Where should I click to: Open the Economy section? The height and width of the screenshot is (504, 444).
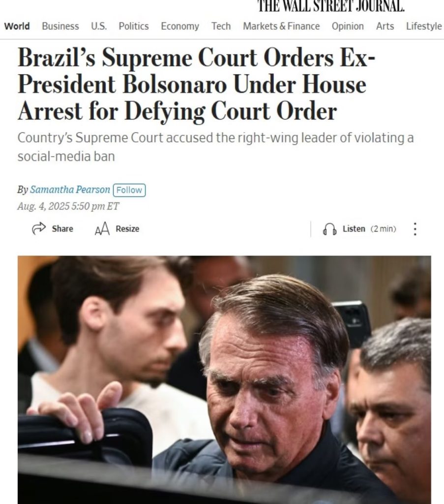(x=180, y=26)
